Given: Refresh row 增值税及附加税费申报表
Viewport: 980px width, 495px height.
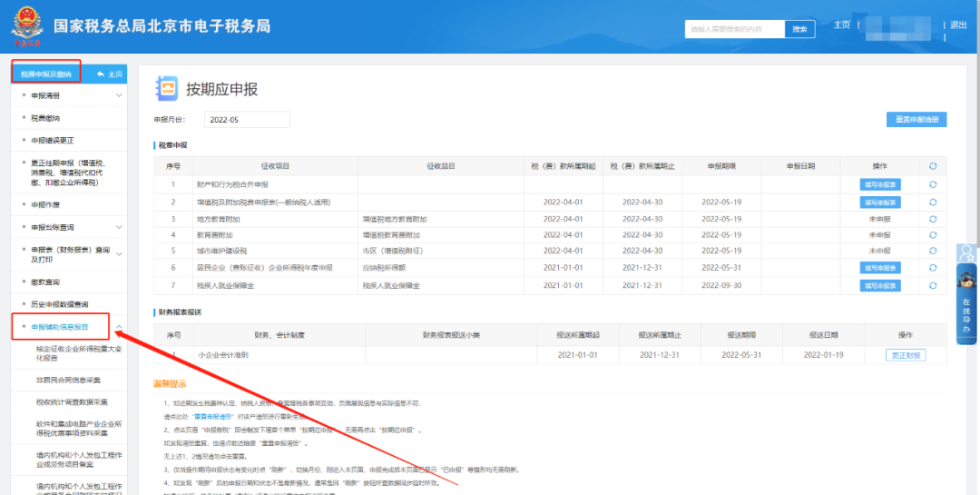Looking at the screenshot, I should (933, 203).
